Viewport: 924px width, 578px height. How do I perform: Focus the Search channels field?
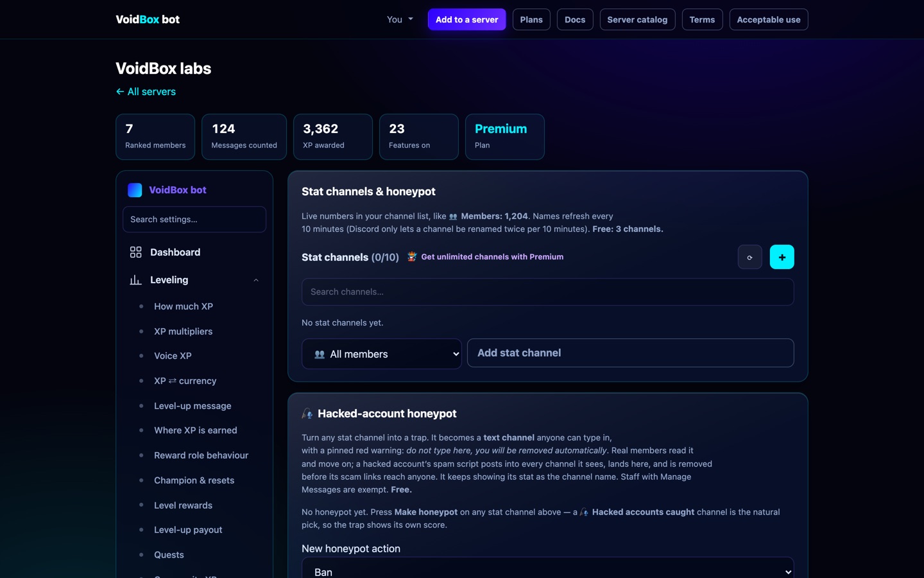[x=547, y=292]
